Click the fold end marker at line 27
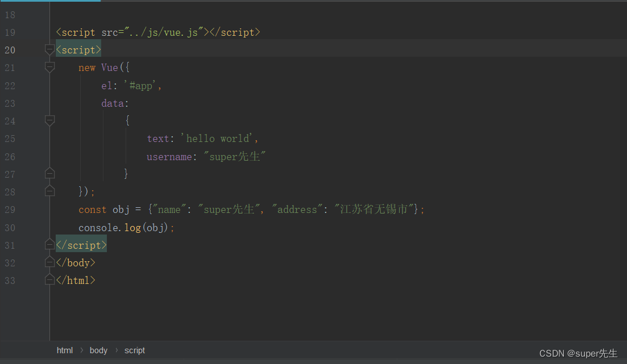 (x=49, y=173)
